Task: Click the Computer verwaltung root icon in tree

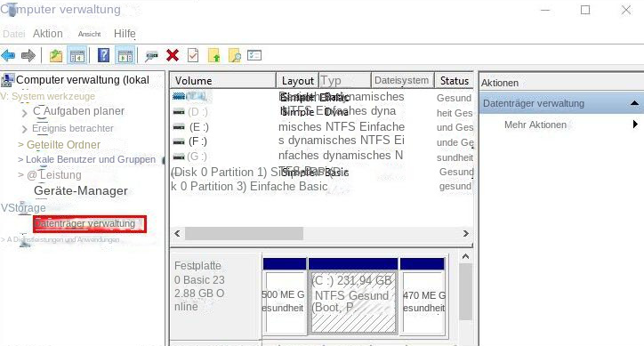Action: tap(7, 80)
